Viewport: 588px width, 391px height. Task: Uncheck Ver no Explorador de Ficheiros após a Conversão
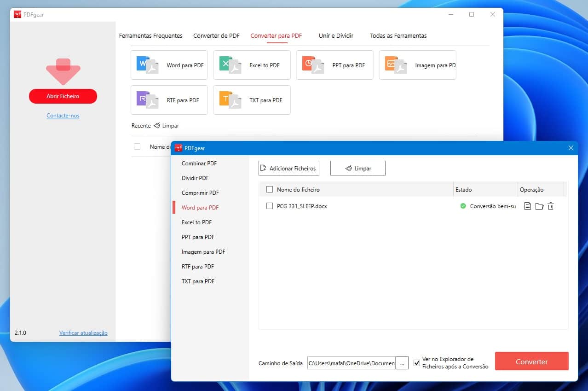(417, 363)
